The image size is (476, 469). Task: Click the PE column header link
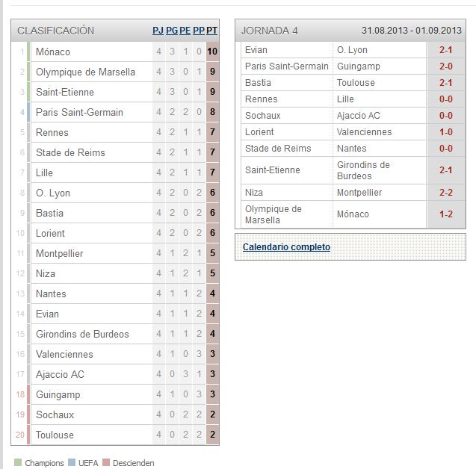pyautogui.click(x=185, y=31)
